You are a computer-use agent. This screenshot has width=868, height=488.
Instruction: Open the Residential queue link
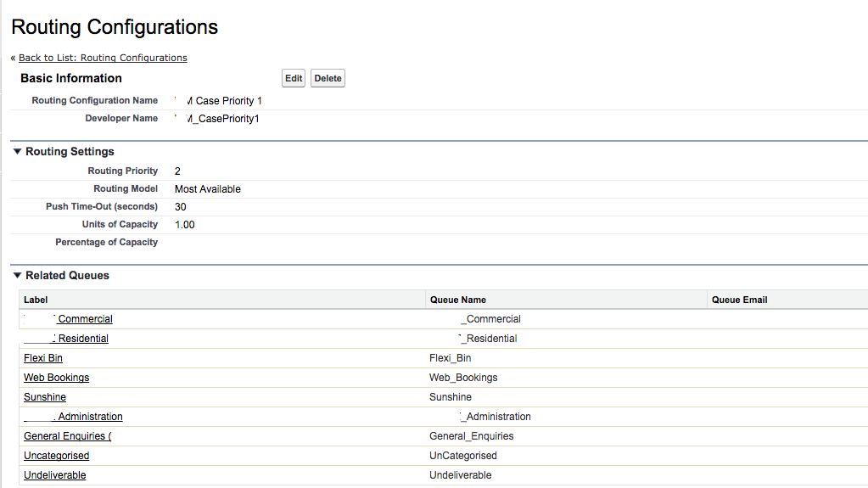82,339
